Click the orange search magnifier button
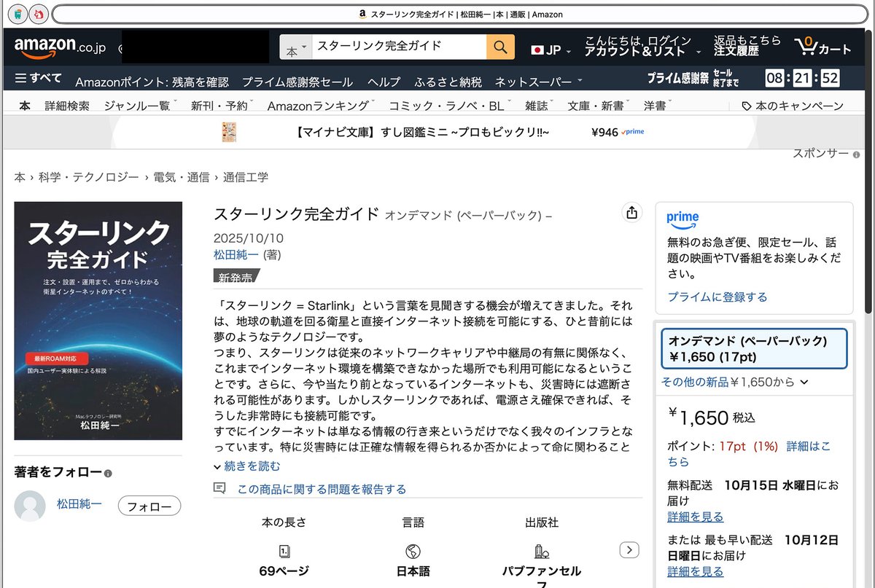The width and height of the screenshot is (875, 588). coord(500,47)
